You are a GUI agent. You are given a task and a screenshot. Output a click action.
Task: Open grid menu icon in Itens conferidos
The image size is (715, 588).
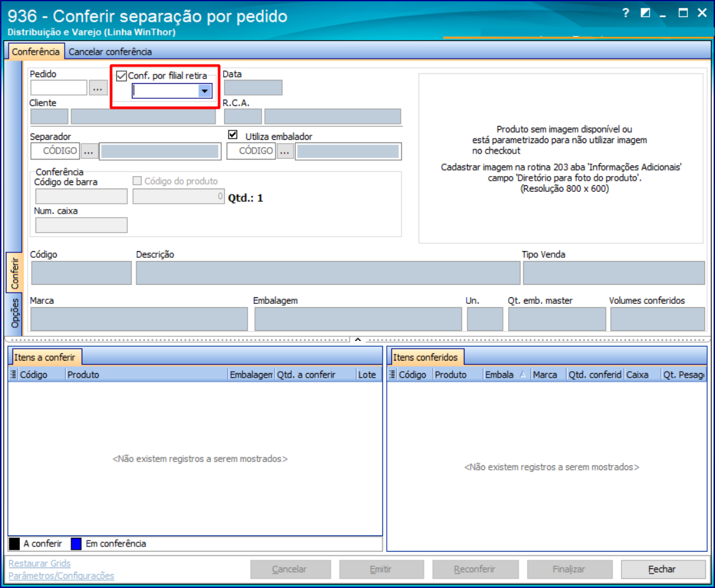(392, 374)
